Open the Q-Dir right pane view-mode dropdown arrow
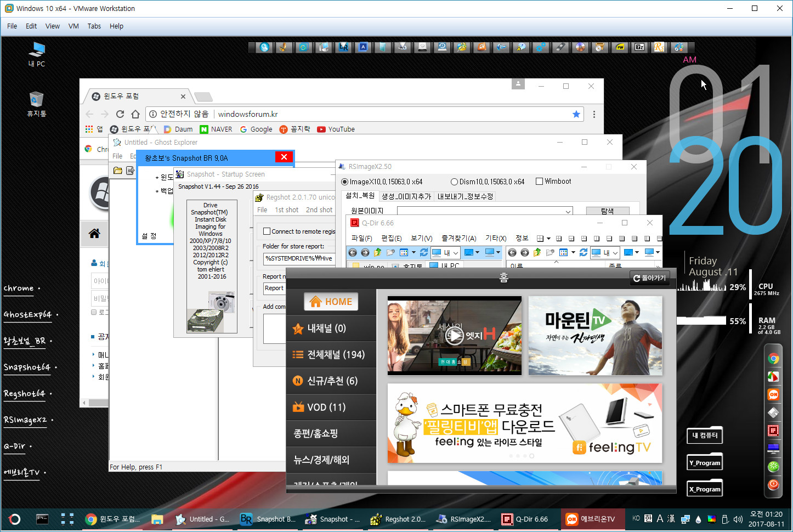The width and height of the screenshot is (793, 532). 573,252
